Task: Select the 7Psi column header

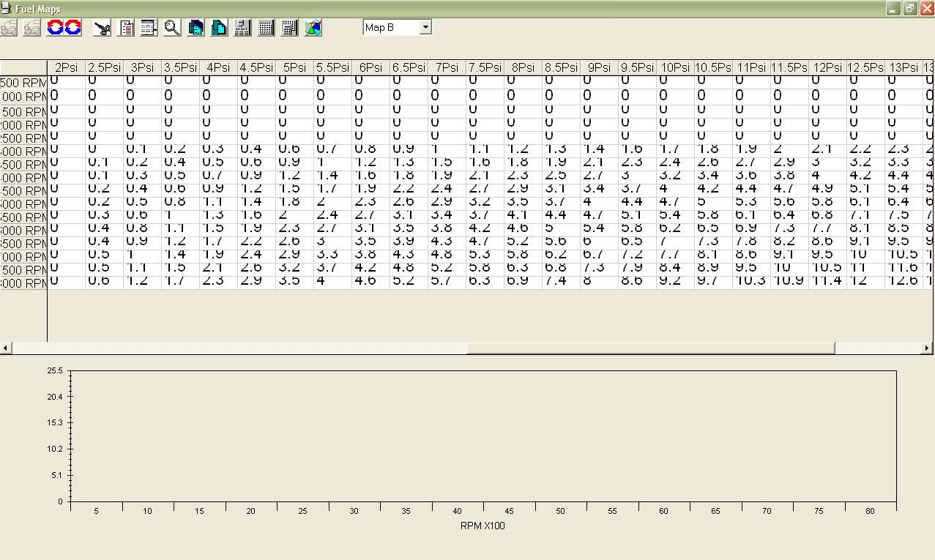Action: point(447,67)
